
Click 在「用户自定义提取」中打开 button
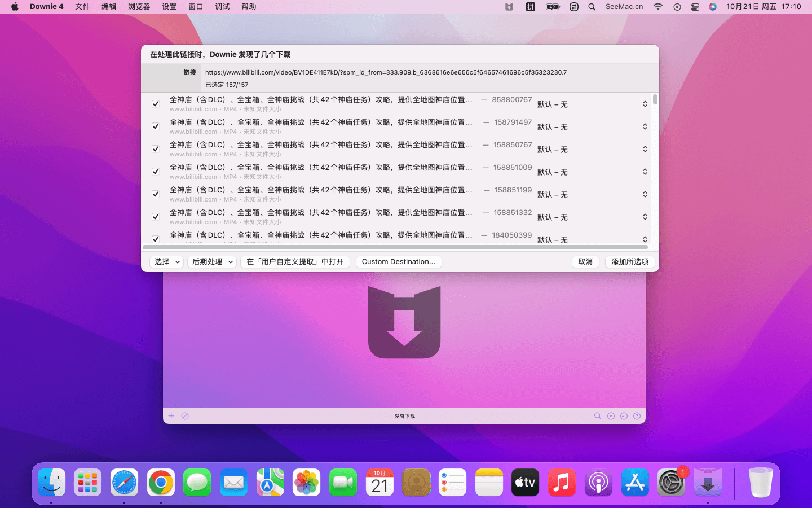pos(295,262)
